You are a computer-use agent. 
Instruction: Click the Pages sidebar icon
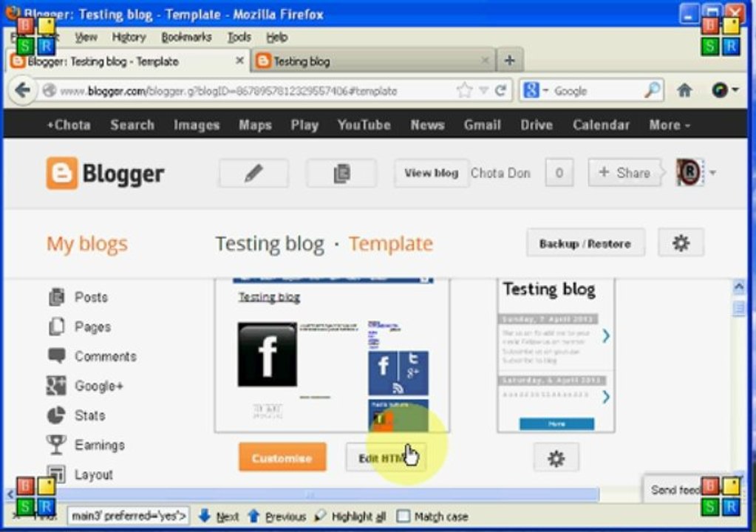pyautogui.click(x=56, y=327)
